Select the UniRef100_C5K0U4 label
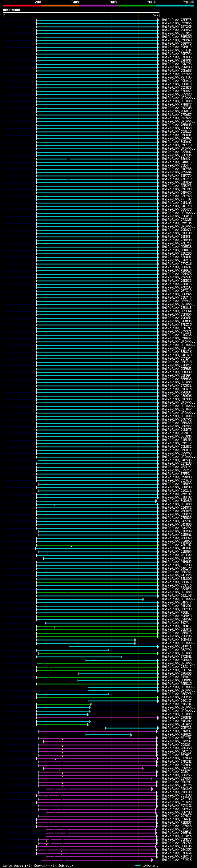This screenshot has height=868, width=197. [x=177, y=558]
